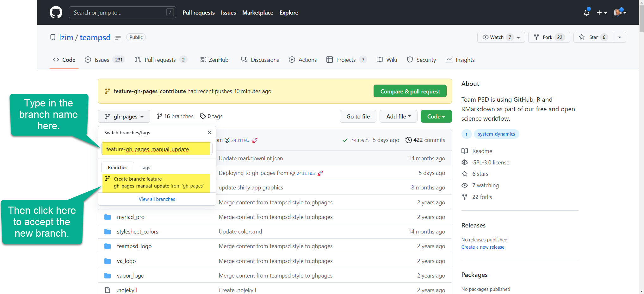Open Pull requests in top navigation
The image size is (644, 294).
tap(198, 13)
